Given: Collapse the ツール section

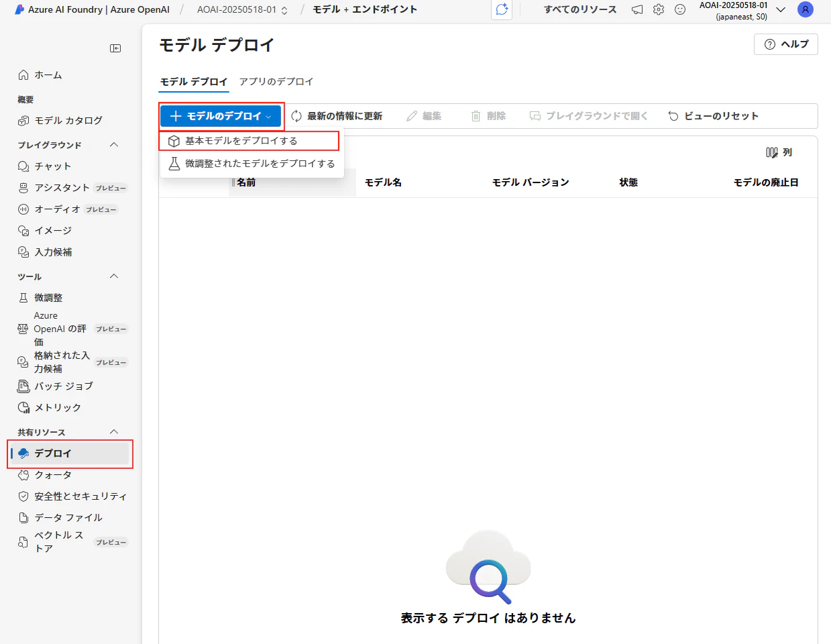Looking at the screenshot, I should coord(114,276).
